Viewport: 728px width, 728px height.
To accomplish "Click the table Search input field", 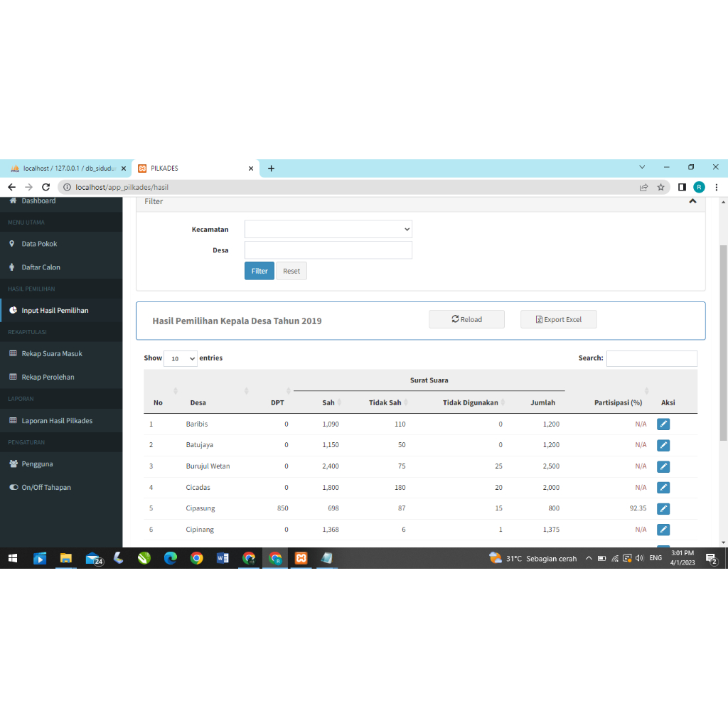I will (651, 358).
